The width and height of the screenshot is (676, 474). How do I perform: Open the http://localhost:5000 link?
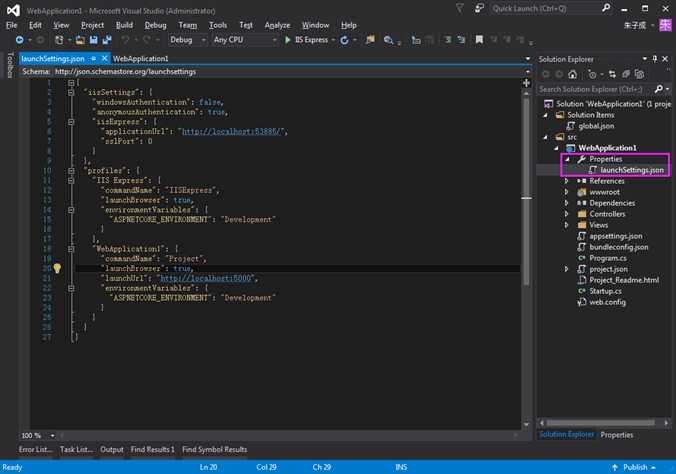pyautogui.click(x=205, y=278)
